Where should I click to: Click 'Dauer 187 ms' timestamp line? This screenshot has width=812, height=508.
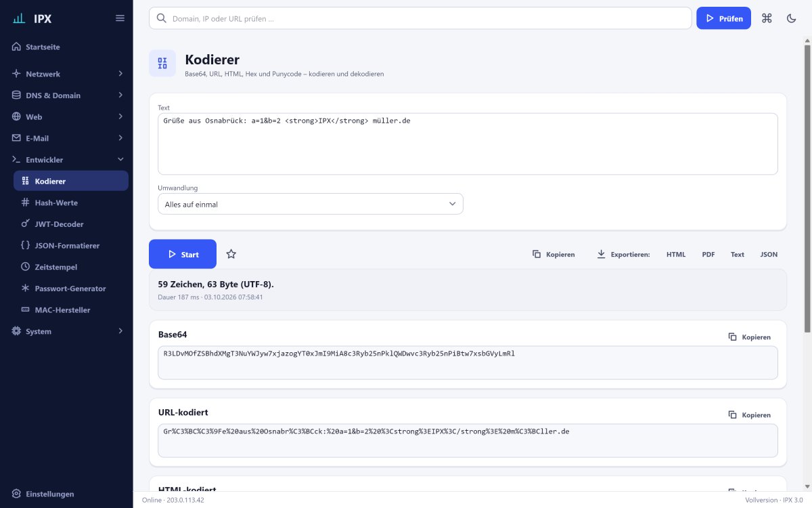click(x=210, y=297)
